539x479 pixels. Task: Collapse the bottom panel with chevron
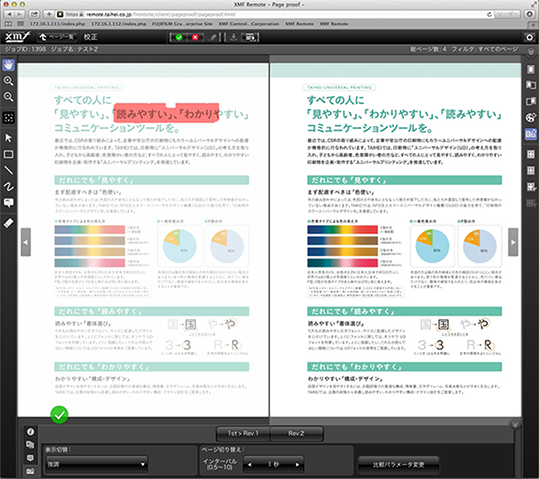point(515,424)
